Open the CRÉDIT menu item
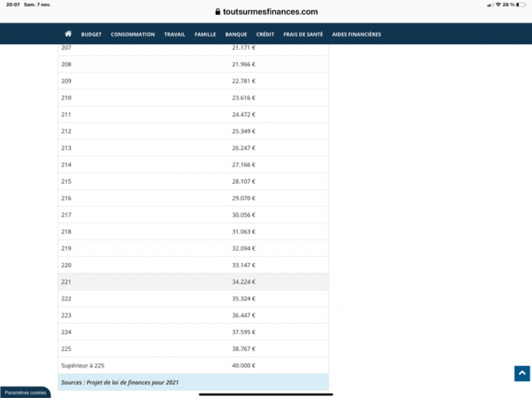 pos(265,35)
